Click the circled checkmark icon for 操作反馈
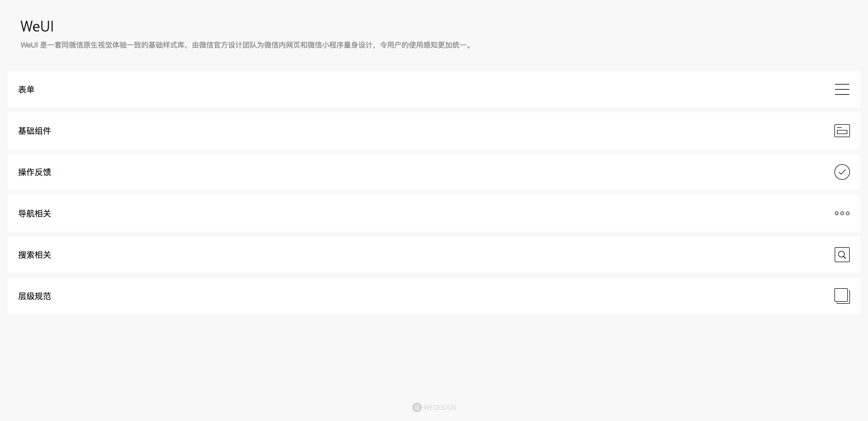This screenshot has width=868, height=421. (842, 172)
